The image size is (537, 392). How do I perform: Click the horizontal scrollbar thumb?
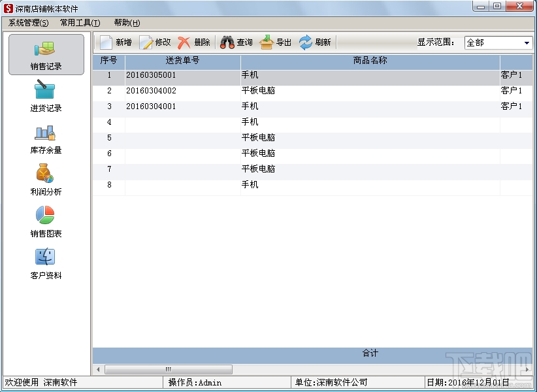point(168,369)
